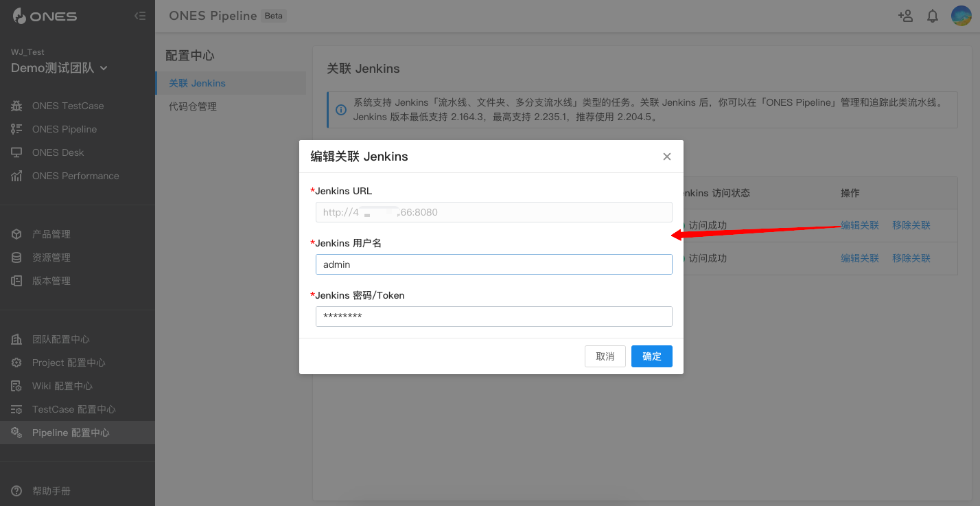Click the info icon in the notice banner
The width and height of the screenshot is (980, 506).
[x=340, y=110]
